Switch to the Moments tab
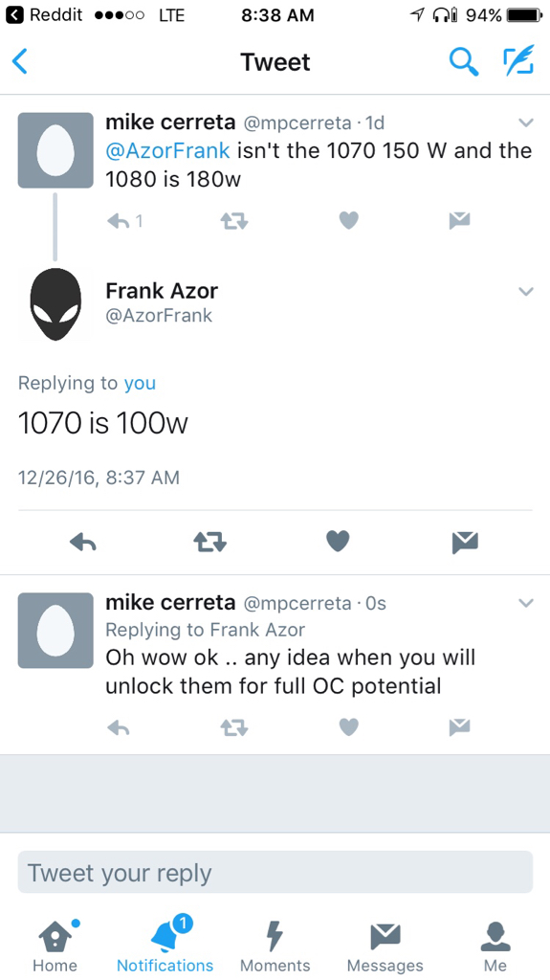 275,945
